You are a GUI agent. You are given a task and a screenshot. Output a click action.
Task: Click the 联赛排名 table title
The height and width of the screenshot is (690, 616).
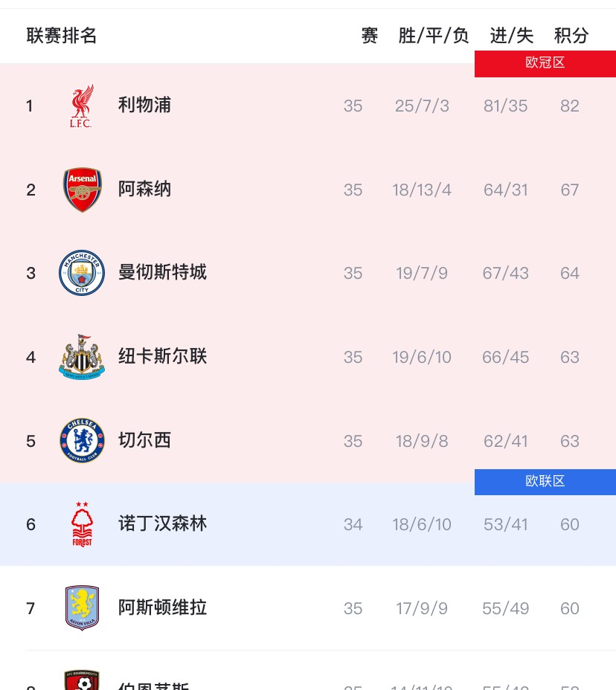pyautogui.click(x=62, y=36)
